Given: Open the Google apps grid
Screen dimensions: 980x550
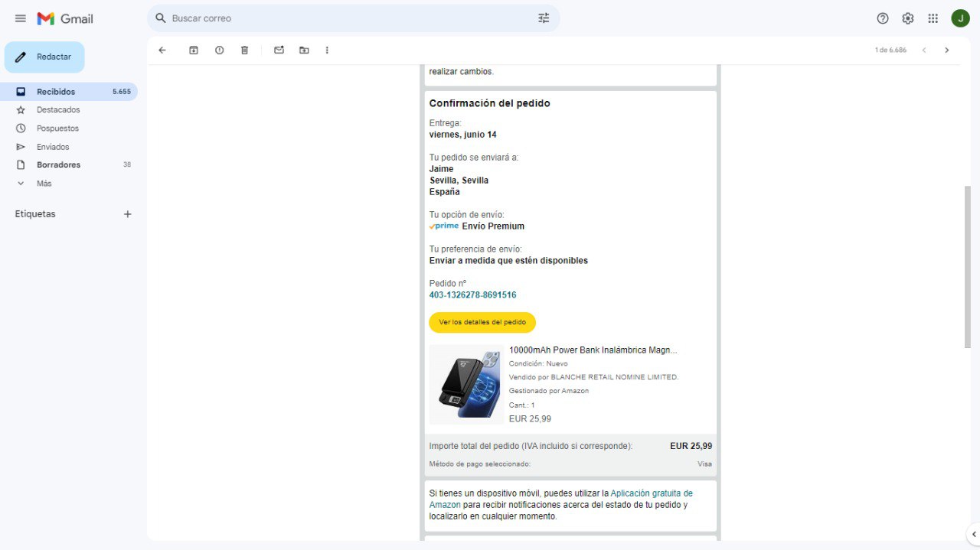Looking at the screenshot, I should coord(933,18).
